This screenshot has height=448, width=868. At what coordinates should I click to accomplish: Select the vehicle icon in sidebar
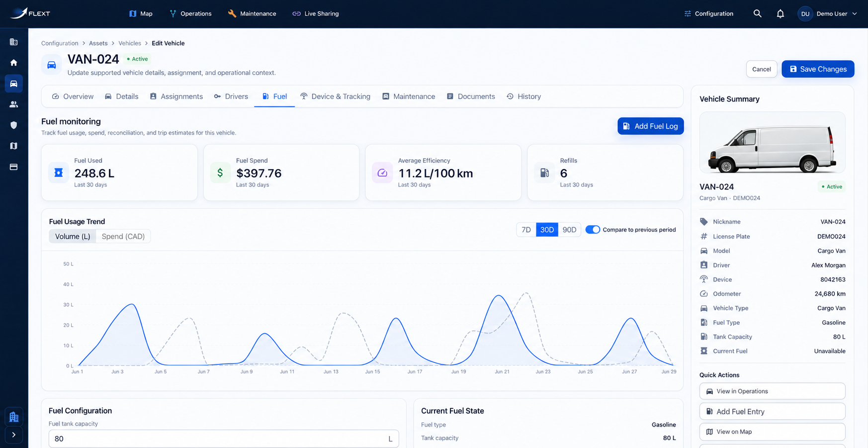tap(14, 84)
